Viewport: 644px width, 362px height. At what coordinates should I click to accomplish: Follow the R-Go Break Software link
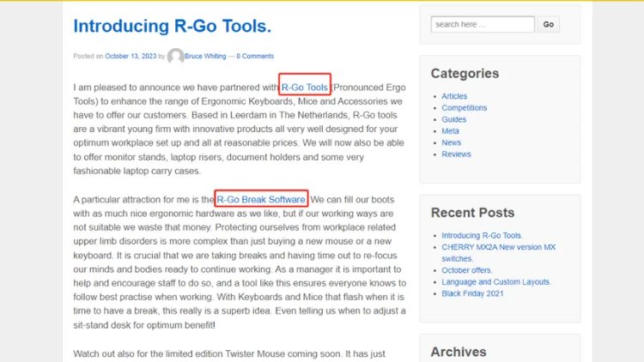pos(261,200)
